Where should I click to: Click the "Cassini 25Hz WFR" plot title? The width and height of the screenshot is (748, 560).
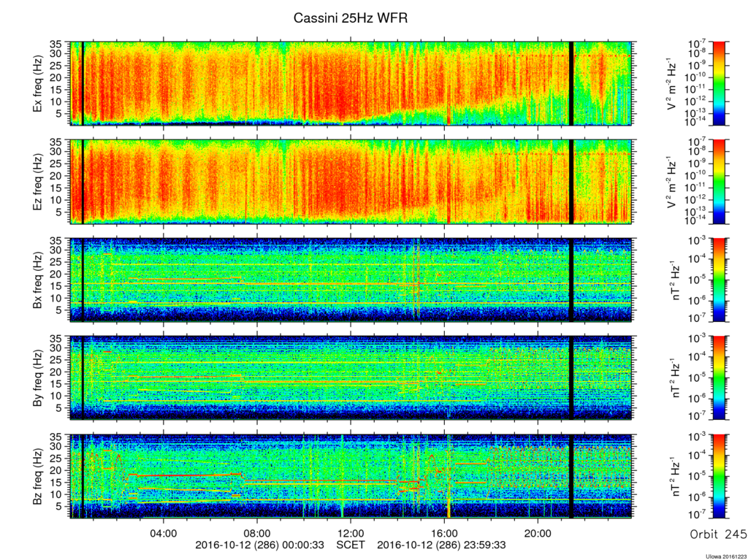pyautogui.click(x=350, y=18)
